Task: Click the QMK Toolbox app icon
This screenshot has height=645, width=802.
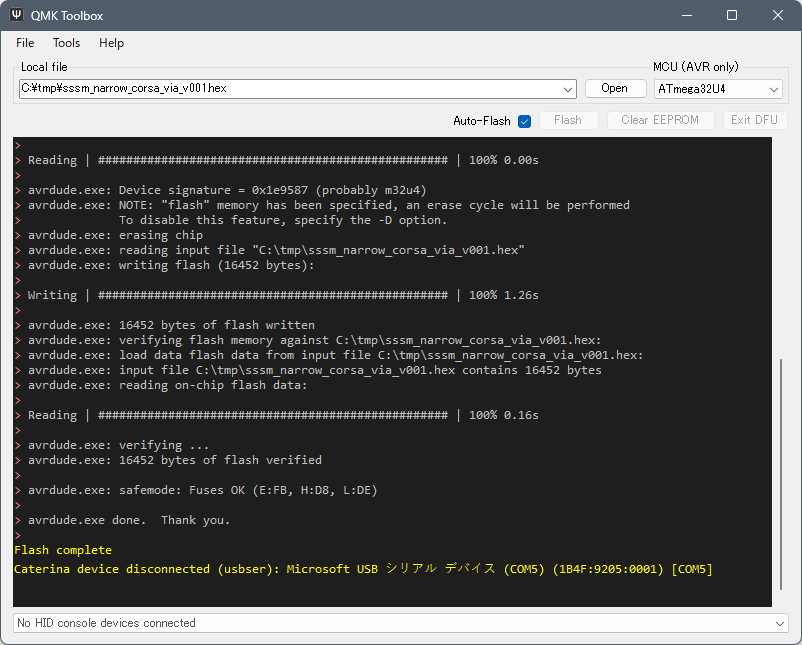Action: click(16, 15)
